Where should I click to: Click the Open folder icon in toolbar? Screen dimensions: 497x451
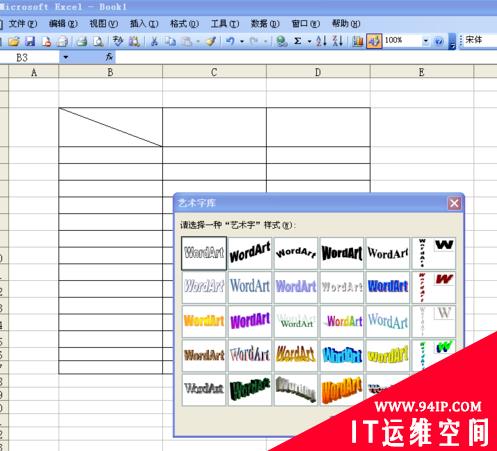(x=14, y=41)
